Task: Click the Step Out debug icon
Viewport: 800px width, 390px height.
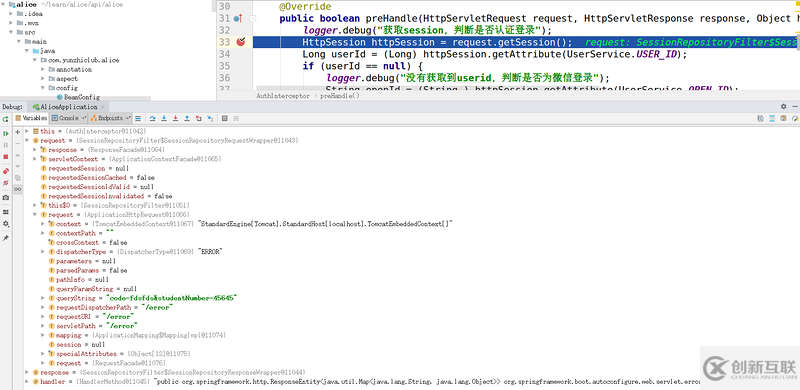Action: (187, 118)
